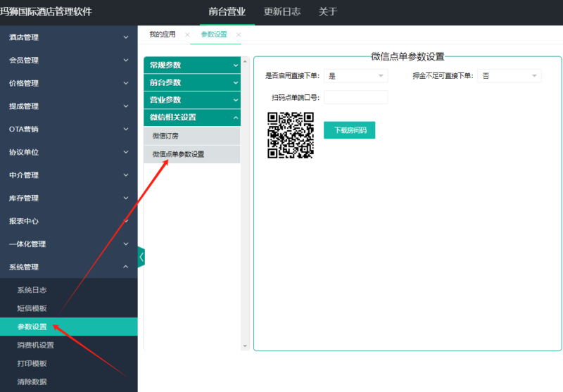Expand 酒店管理 in the sidebar
The width and height of the screenshot is (563, 392).
coord(68,37)
